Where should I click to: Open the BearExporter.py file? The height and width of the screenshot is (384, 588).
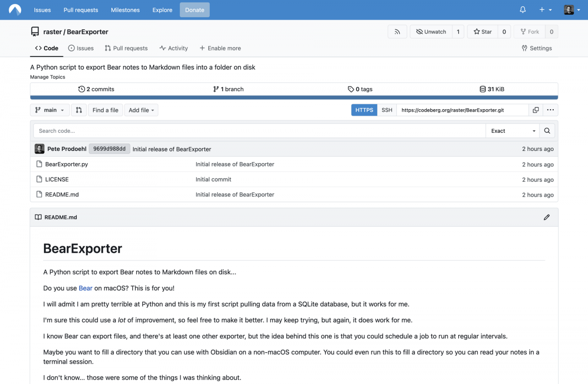pos(67,165)
